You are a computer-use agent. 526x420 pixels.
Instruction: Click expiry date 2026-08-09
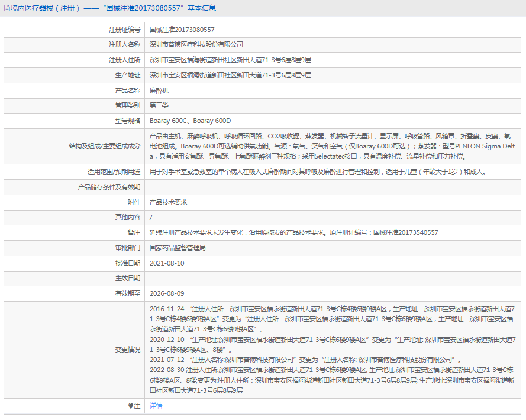[x=167, y=293]
